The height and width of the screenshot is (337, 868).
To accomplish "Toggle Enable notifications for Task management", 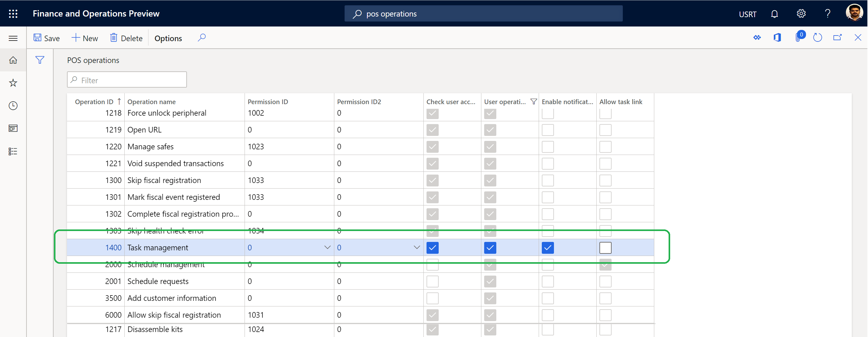I will click(547, 247).
